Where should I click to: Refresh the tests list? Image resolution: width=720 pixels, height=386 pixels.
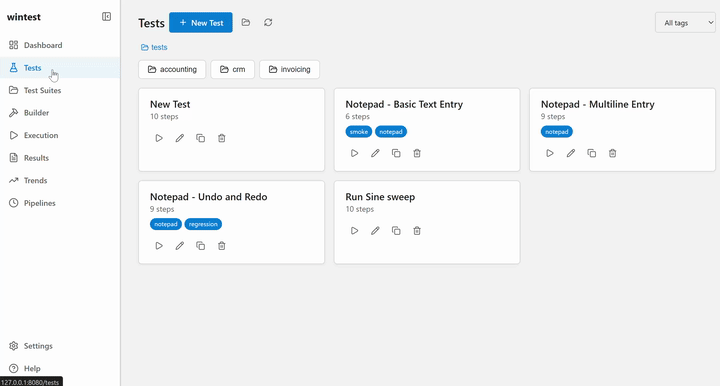[x=268, y=22]
